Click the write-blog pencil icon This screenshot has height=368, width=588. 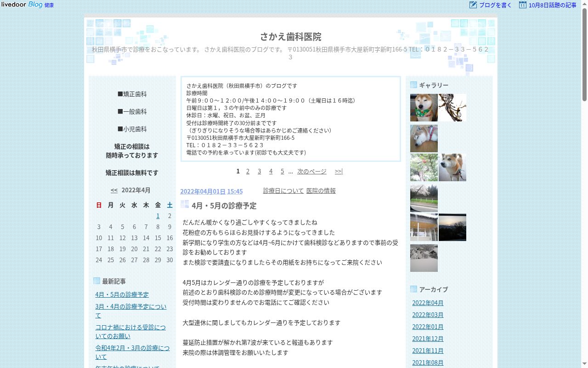473,5
